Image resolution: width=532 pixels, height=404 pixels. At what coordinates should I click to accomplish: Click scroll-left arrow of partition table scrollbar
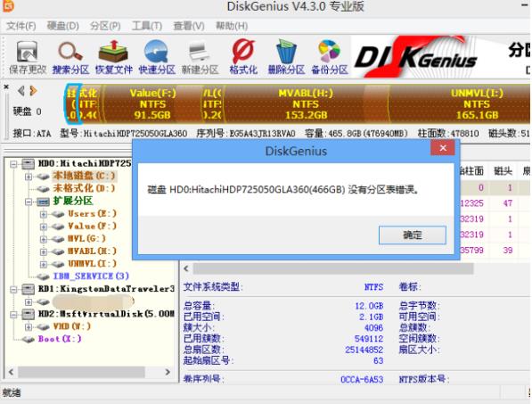(186, 268)
